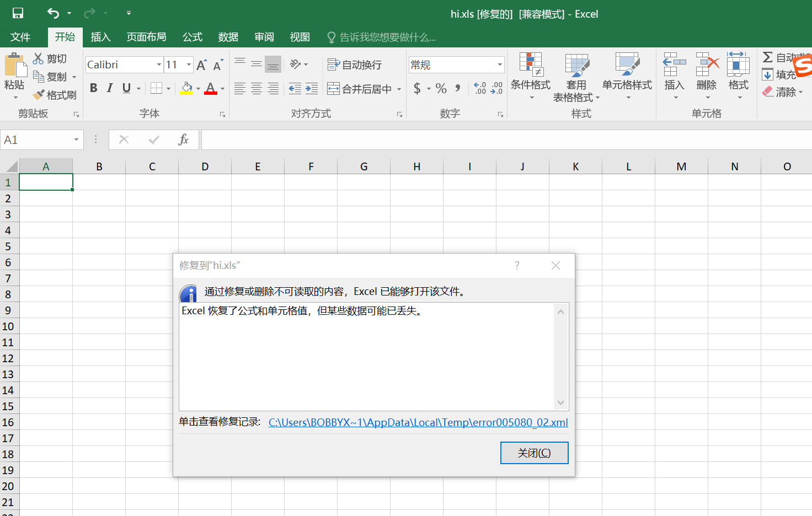This screenshot has width=812, height=516.
Task: Increase decimal places
Action: [x=480, y=88]
